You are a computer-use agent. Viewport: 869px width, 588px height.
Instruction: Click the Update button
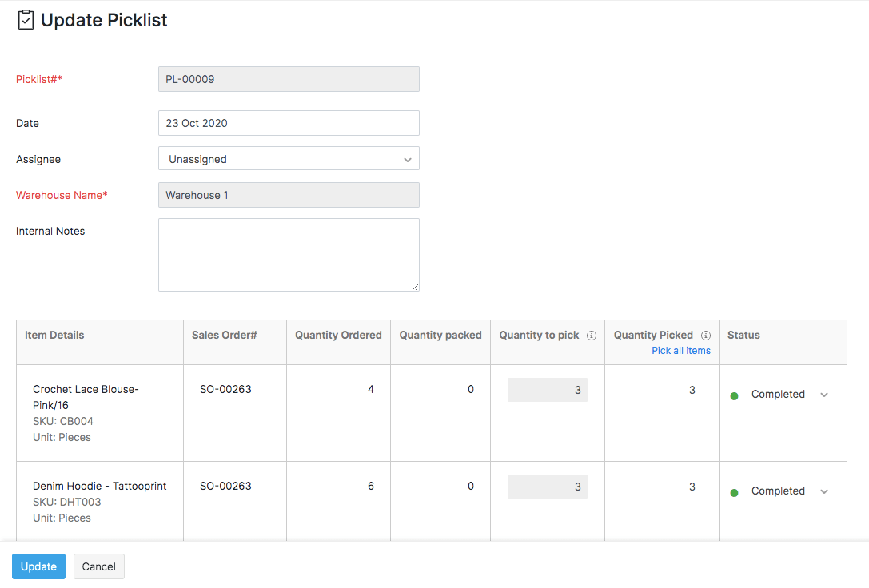tap(38, 566)
